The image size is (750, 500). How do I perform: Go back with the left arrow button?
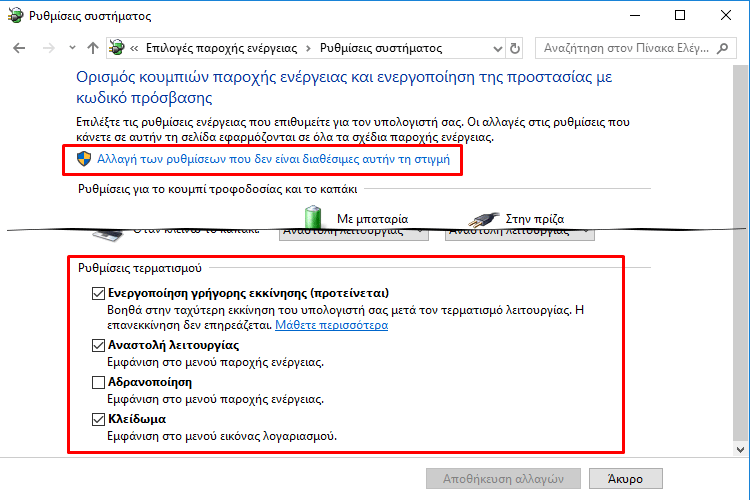click(19, 48)
